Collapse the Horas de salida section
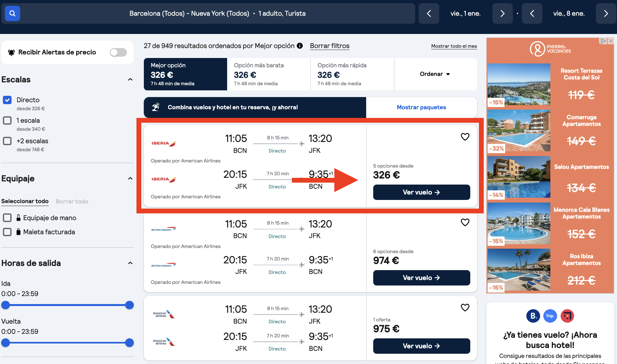Image resolution: width=617 pixels, height=364 pixels. [x=130, y=263]
